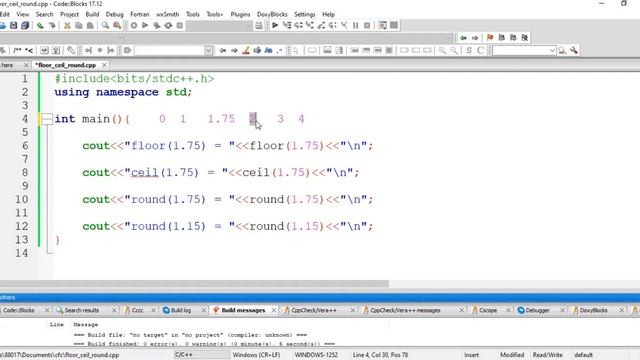This screenshot has width=640, height=360.
Task: Click the S source toolbar icon
Action: pos(469,50)
